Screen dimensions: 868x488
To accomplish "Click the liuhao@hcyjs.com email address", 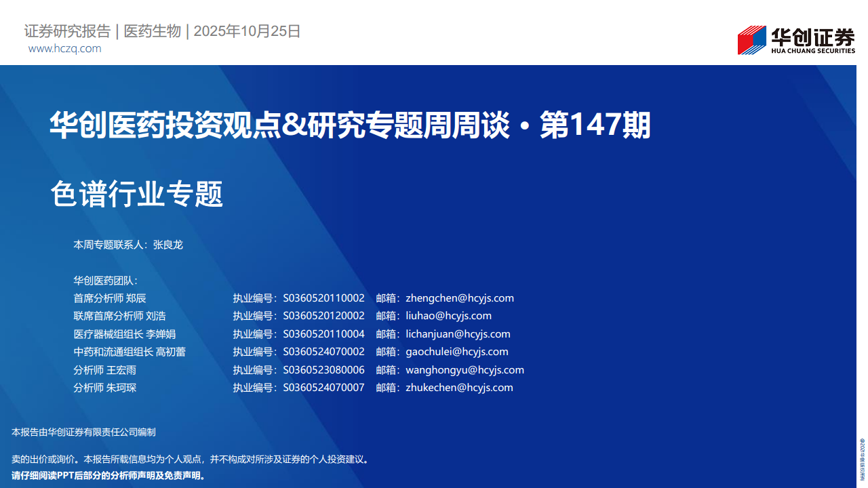I will (448, 316).
